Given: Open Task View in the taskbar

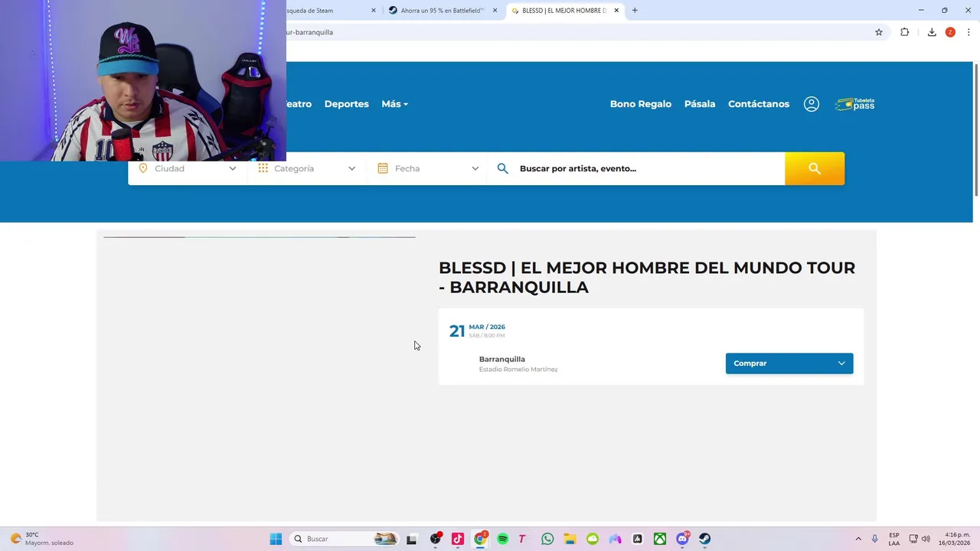Looking at the screenshot, I should tap(411, 539).
